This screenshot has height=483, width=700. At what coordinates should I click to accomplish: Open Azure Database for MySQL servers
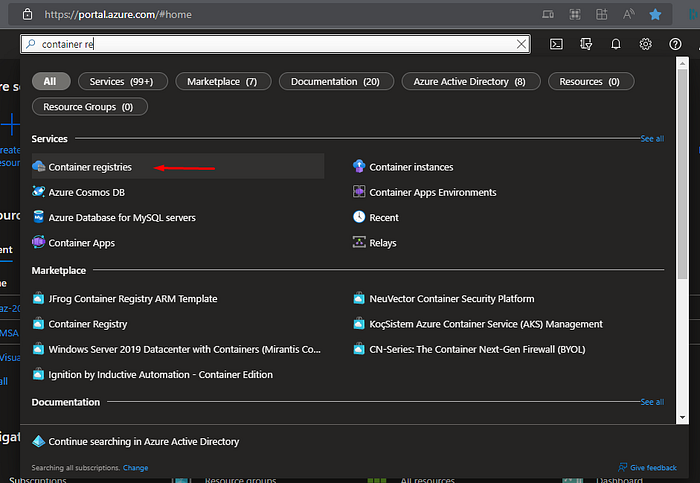tap(122, 218)
